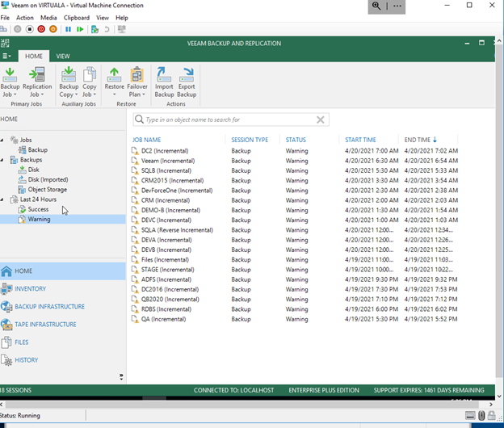Image resolution: width=504 pixels, height=428 pixels.
Task: Sort by START TIME column header
Action: (x=360, y=140)
